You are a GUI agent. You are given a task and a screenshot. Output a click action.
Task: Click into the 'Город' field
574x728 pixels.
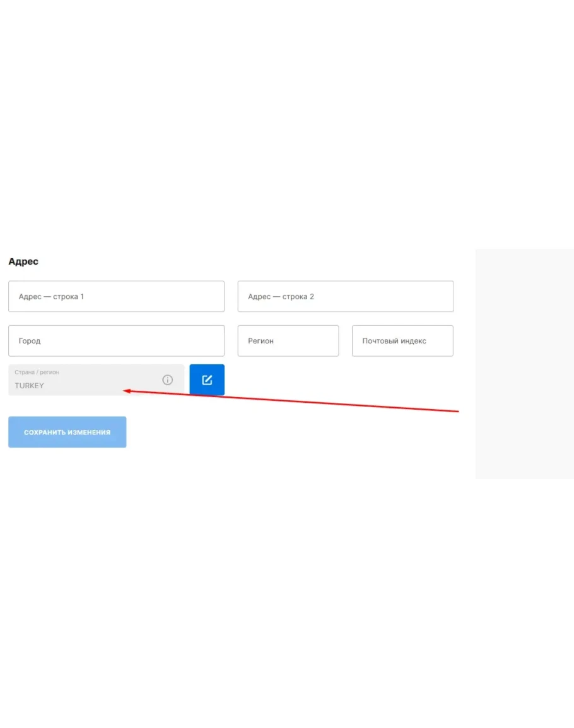click(x=116, y=341)
